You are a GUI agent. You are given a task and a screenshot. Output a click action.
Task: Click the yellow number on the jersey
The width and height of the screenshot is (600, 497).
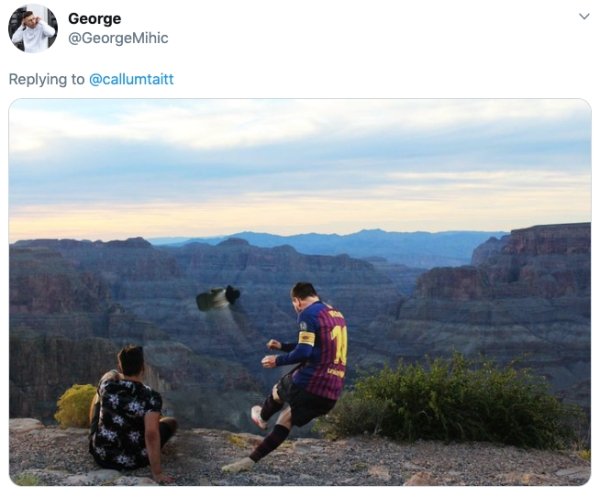point(339,344)
